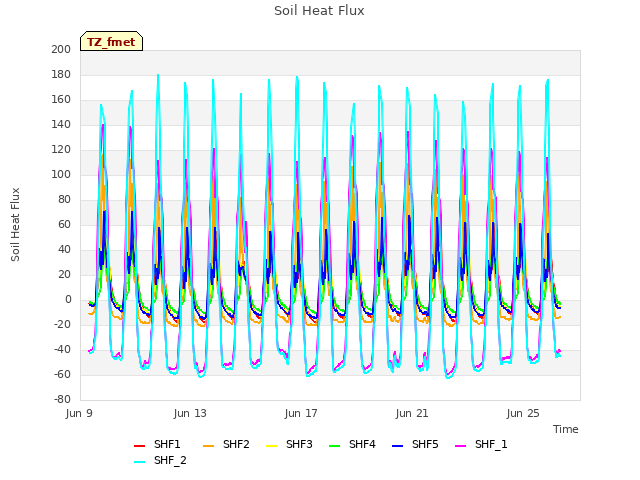This screenshot has width=640, height=480.
Task: Click the 140 y-axis tick label
Action: coord(61,124)
